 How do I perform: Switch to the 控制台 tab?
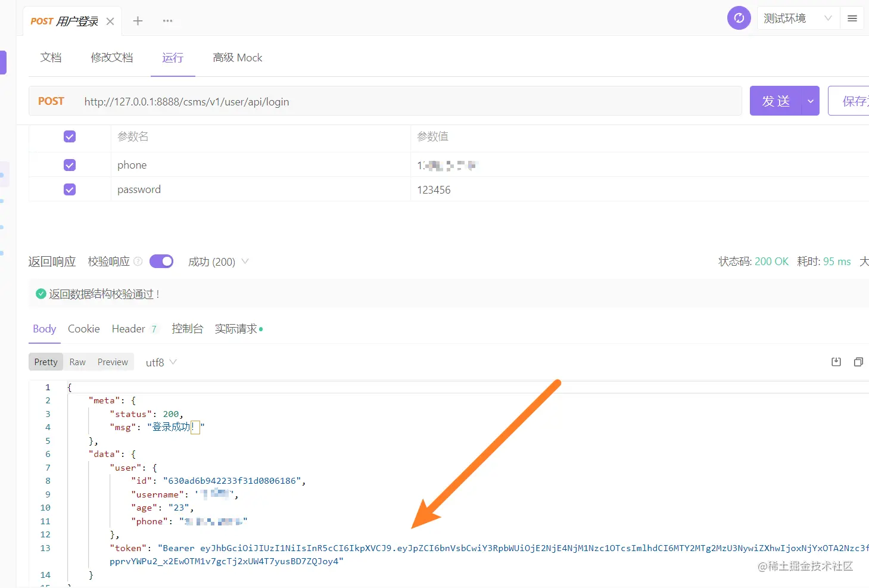(188, 329)
